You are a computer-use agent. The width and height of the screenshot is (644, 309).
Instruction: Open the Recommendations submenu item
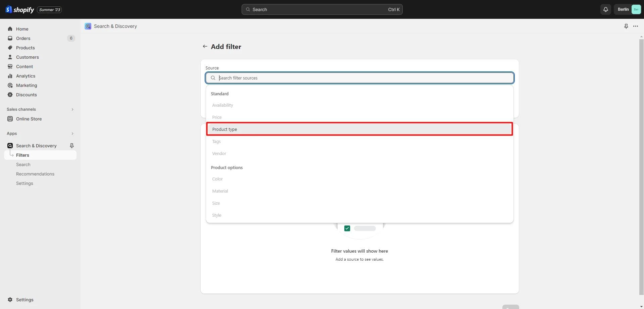point(35,174)
